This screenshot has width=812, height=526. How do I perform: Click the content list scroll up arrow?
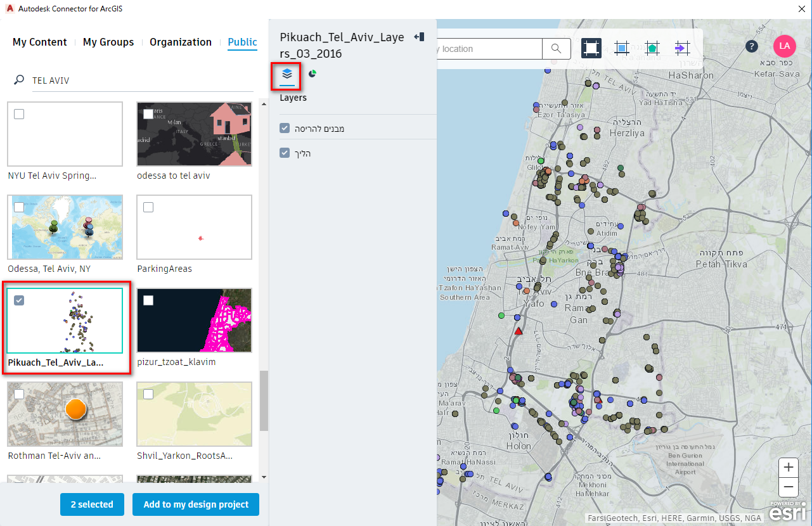point(264,104)
